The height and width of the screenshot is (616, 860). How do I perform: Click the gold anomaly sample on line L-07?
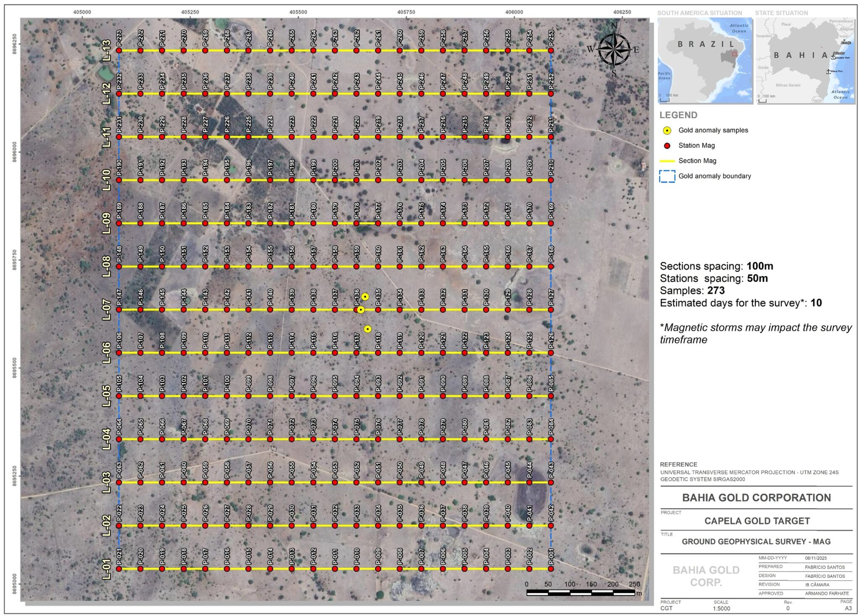361,310
